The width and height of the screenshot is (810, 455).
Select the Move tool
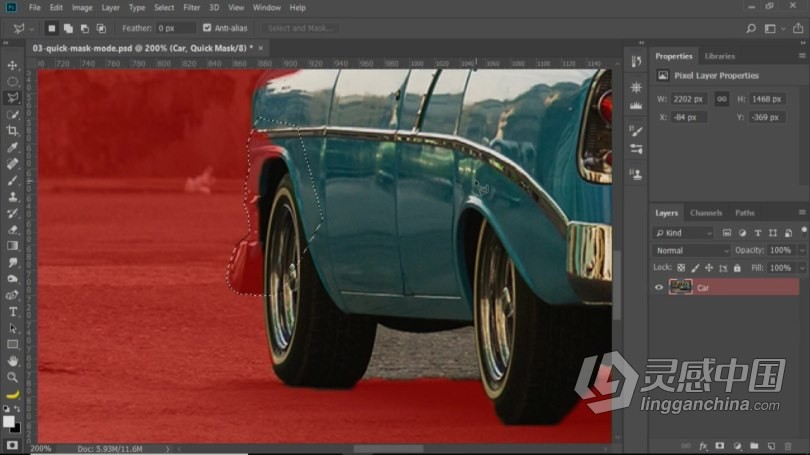coord(12,66)
